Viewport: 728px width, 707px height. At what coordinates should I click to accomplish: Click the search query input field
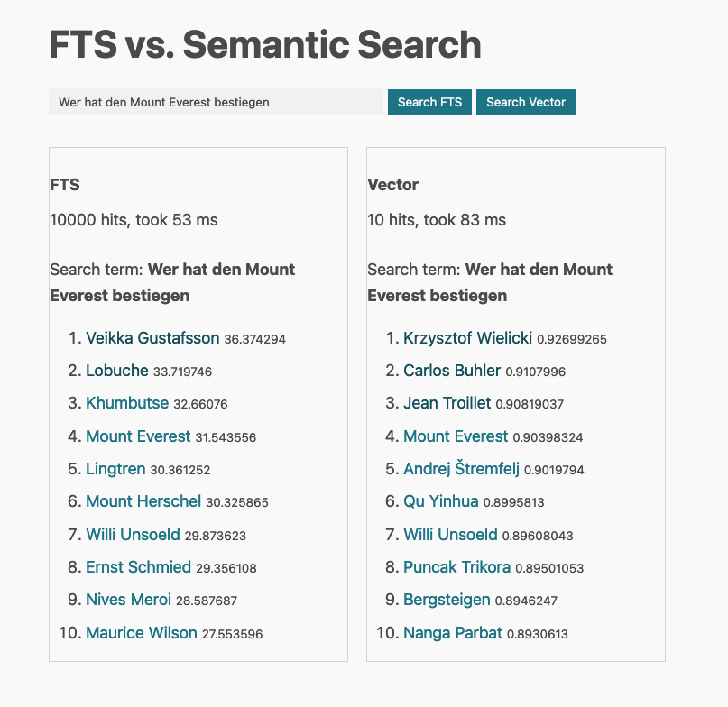[x=217, y=102]
